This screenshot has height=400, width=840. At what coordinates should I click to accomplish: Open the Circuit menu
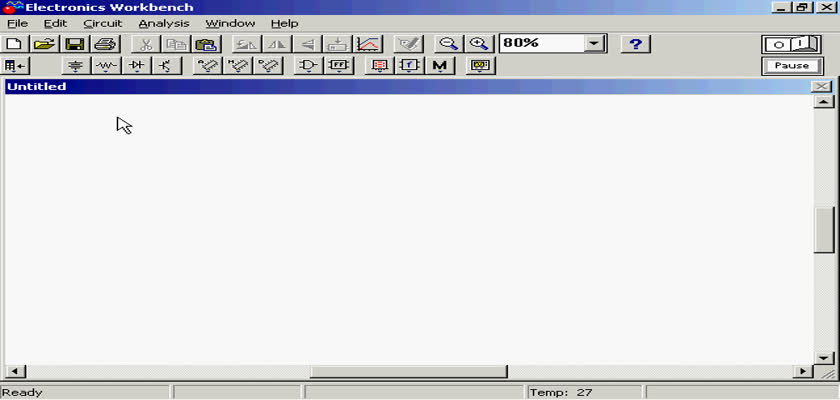click(103, 24)
